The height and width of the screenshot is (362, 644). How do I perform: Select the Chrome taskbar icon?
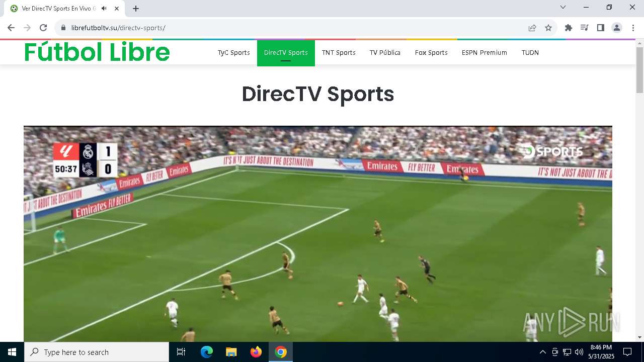[281, 352]
